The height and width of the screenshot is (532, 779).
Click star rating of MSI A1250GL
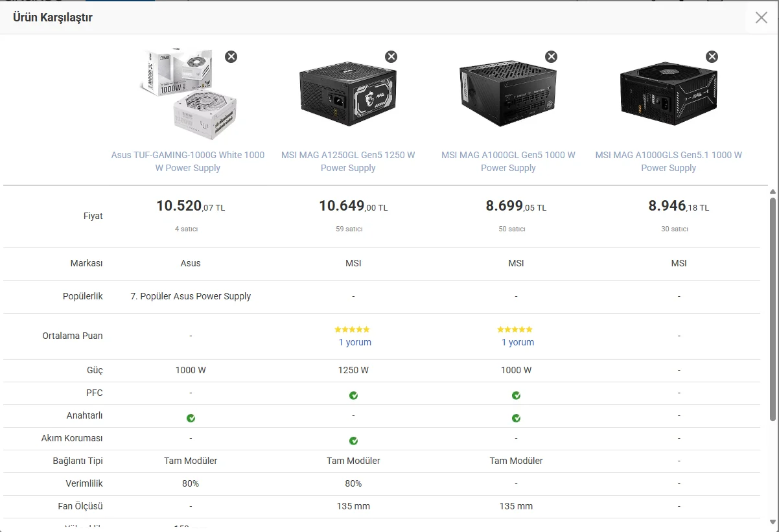tap(352, 329)
